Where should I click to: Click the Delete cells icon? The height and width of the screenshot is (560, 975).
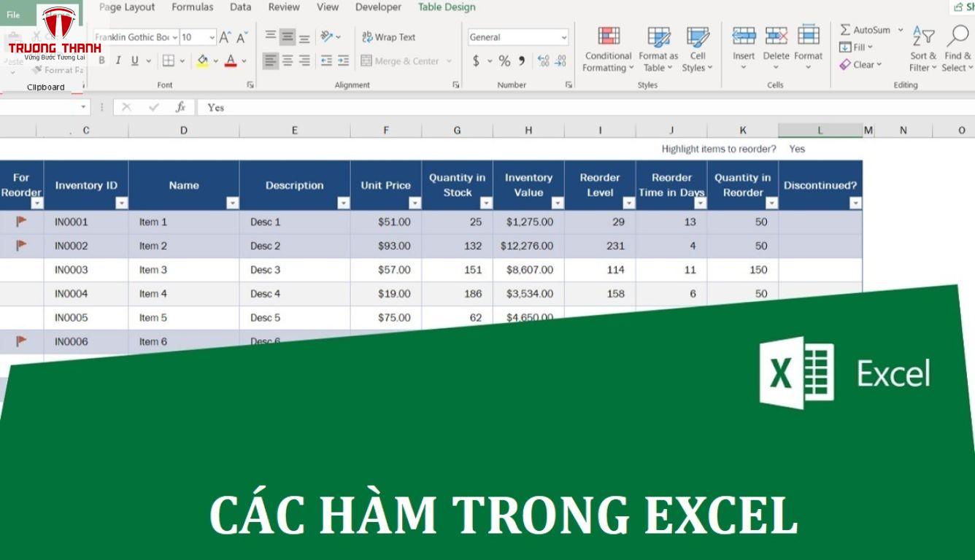(776, 36)
